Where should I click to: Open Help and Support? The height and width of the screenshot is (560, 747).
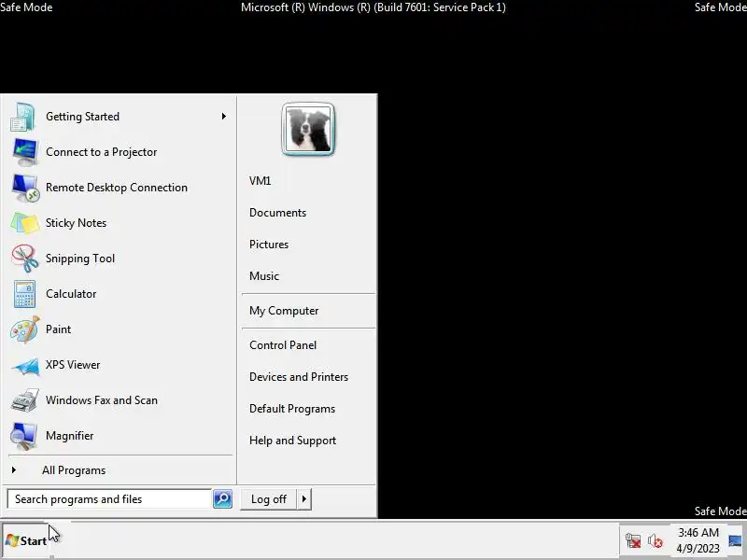[292, 441]
